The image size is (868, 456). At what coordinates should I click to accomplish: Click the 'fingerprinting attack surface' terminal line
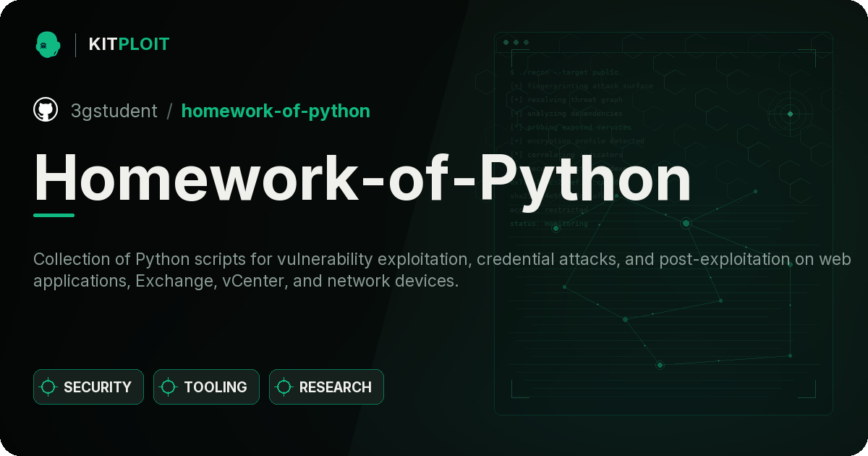click(x=582, y=86)
